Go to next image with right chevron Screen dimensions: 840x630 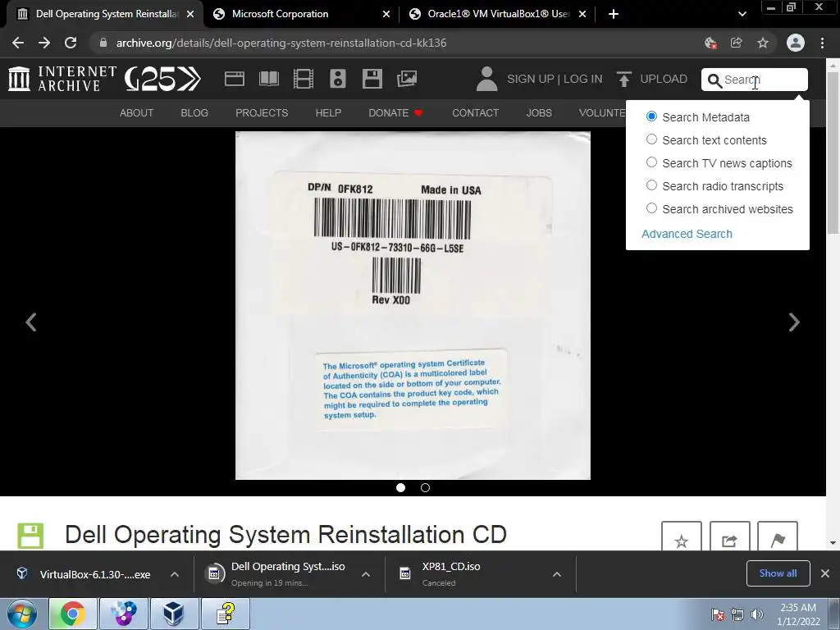coord(794,322)
